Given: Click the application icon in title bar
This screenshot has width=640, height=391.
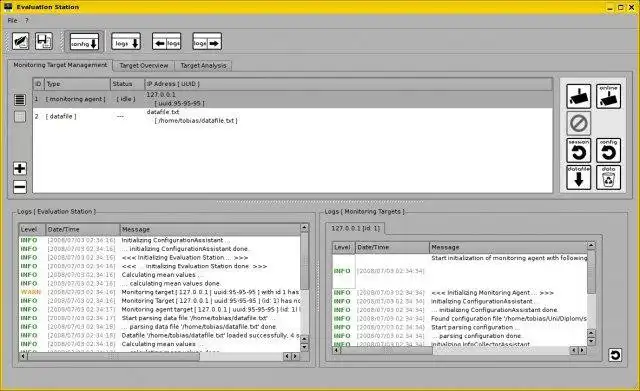Looking at the screenshot, I should [8, 7].
